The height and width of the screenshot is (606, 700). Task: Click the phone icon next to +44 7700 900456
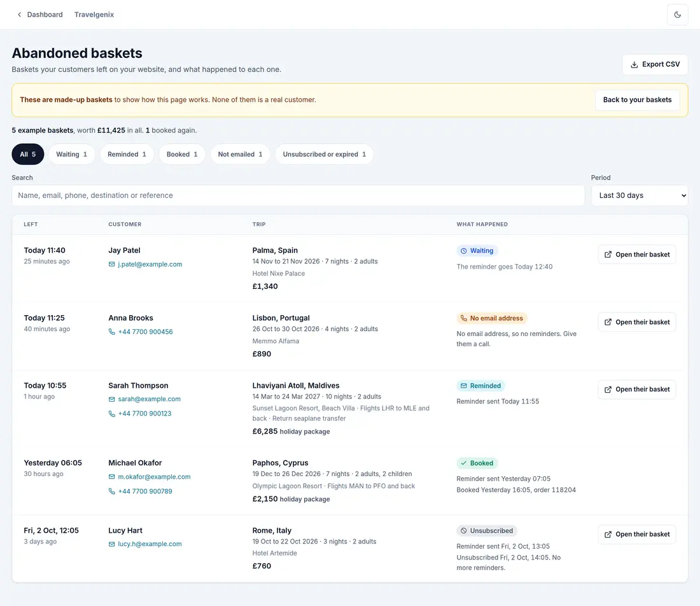pos(111,332)
